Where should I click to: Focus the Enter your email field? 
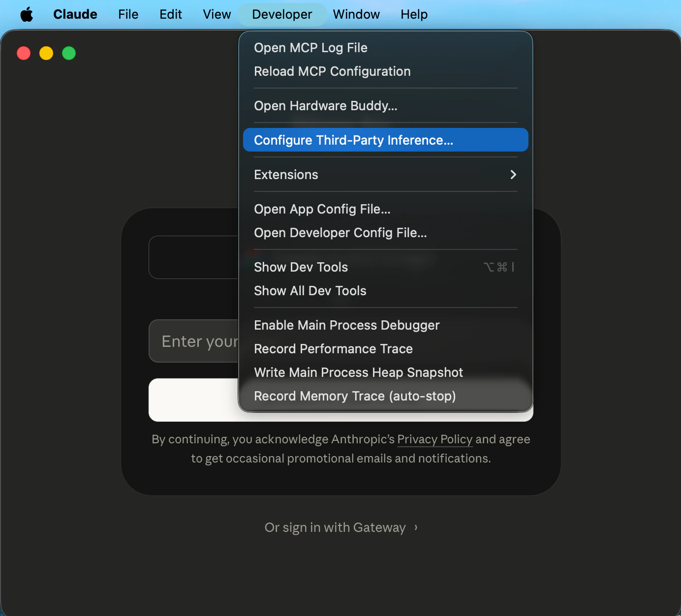[x=194, y=341]
